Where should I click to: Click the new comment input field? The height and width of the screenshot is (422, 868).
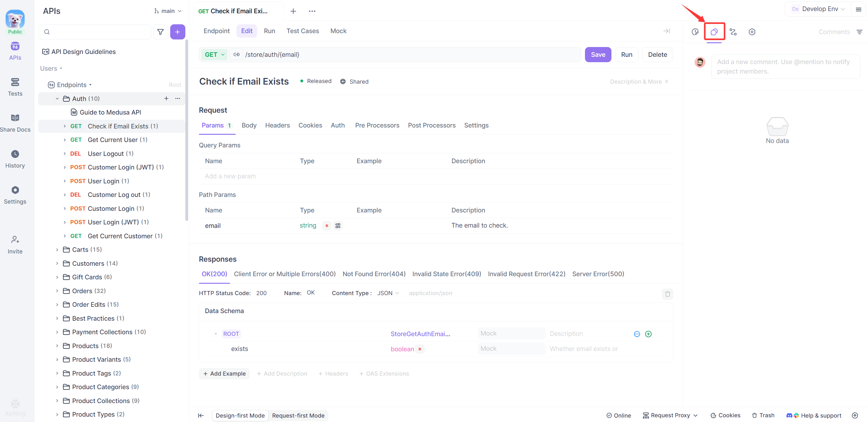click(785, 67)
